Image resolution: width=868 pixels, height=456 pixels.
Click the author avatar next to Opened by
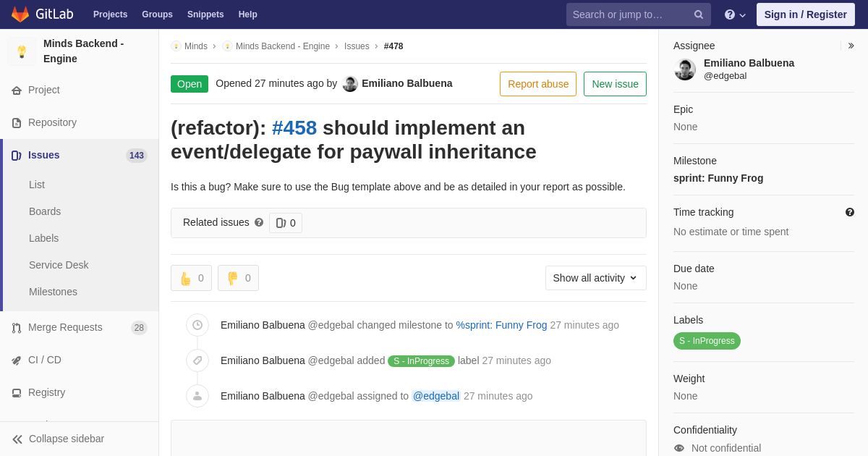[350, 84]
